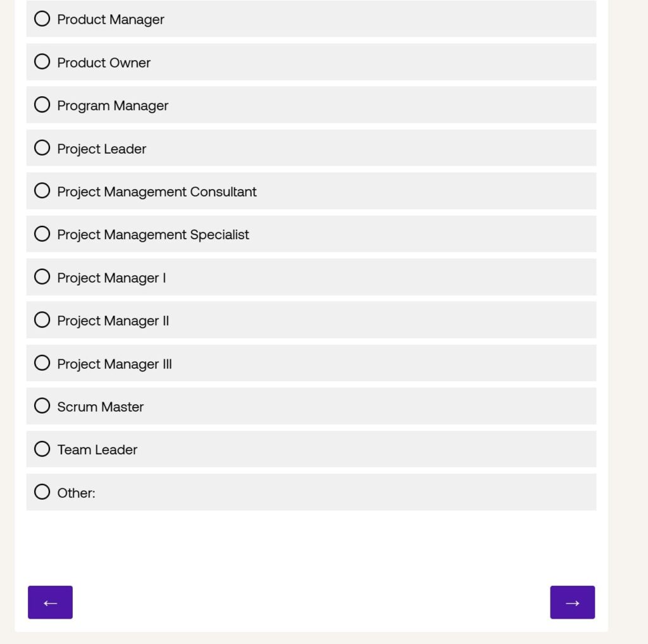Choose the Other: radio button
The width and height of the screenshot is (648, 644).
coord(42,492)
